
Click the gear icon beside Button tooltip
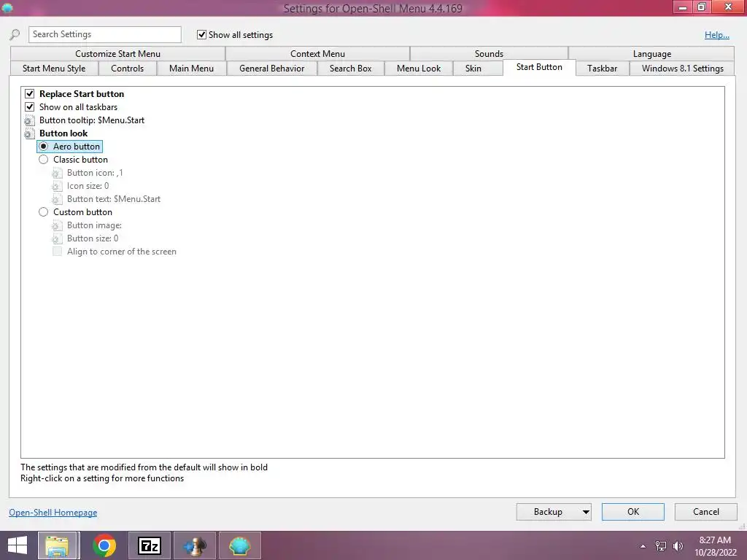coord(29,120)
